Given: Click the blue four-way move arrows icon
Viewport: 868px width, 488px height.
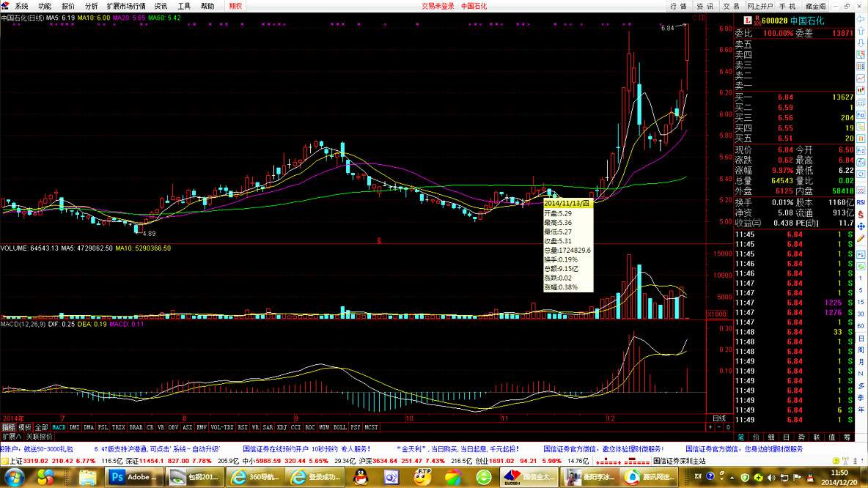Looking at the screenshot, I should coord(861,227).
